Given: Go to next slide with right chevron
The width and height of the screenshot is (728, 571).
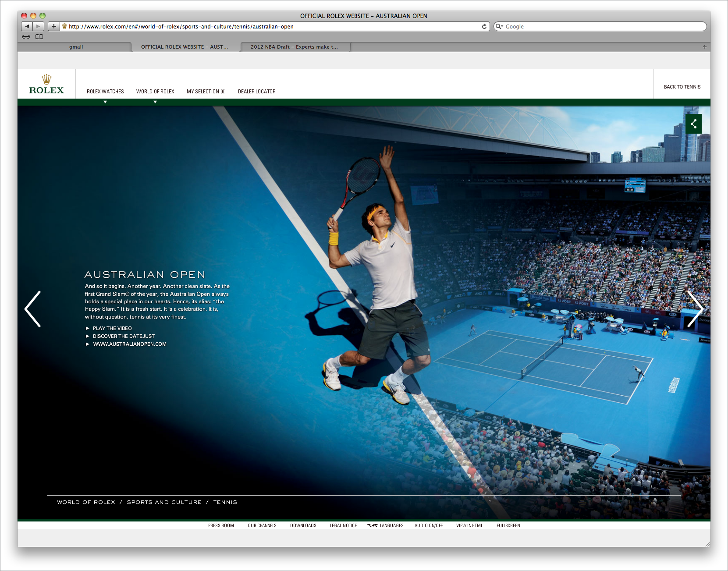Looking at the screenshot, I should point(695,309).
